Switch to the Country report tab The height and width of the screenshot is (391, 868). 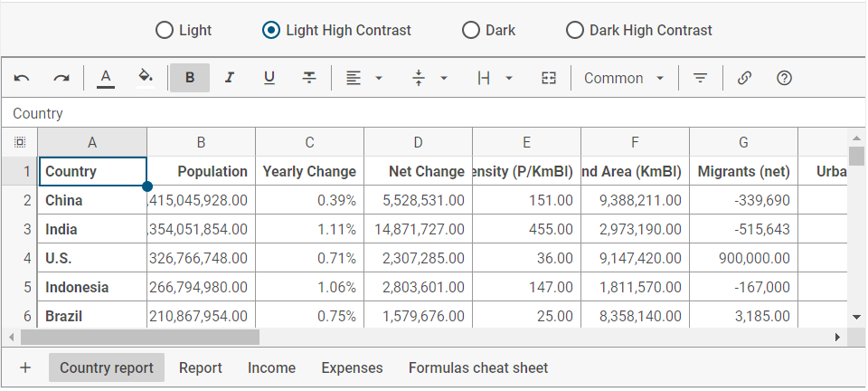point(107,367)
